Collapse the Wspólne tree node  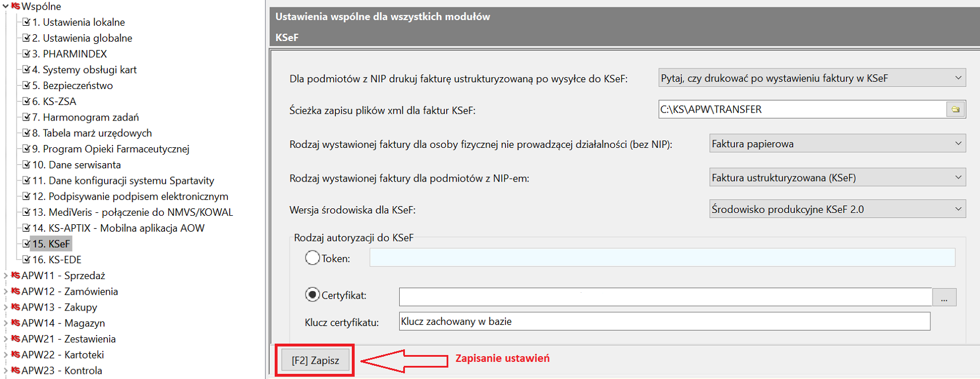click(x=5, y=6)
